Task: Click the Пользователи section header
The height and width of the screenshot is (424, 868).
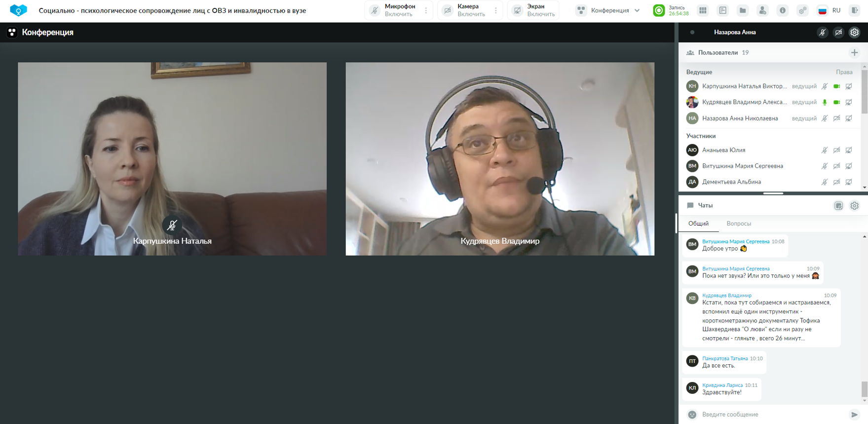Action: (718, 53)
